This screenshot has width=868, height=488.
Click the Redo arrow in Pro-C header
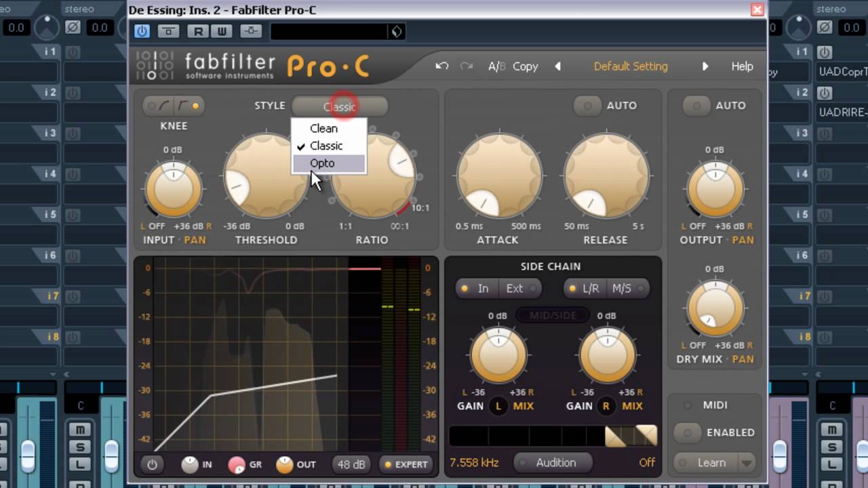click(x=467, y=66)
